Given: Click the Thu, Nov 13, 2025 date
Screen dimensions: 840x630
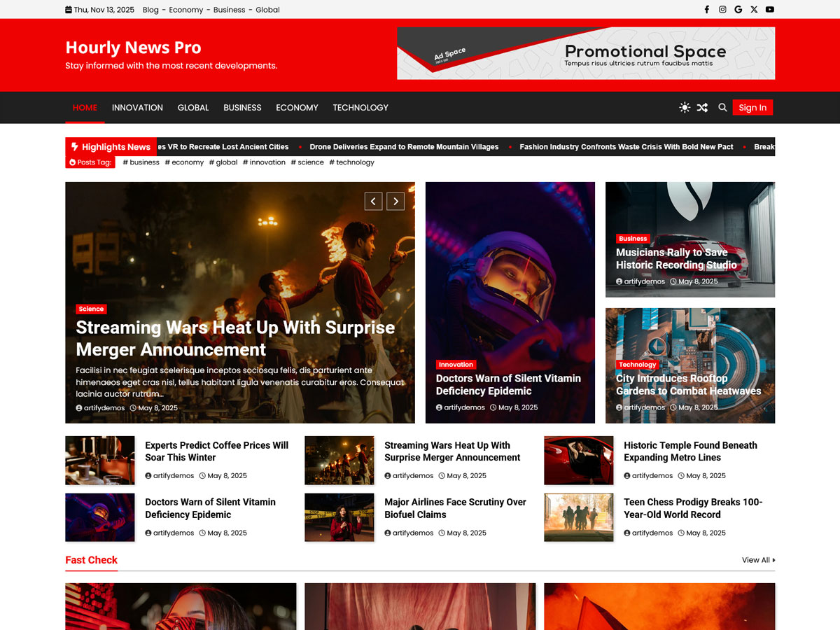Looking at the screenshot, I should pyautogui.click(x=99, y=10).
